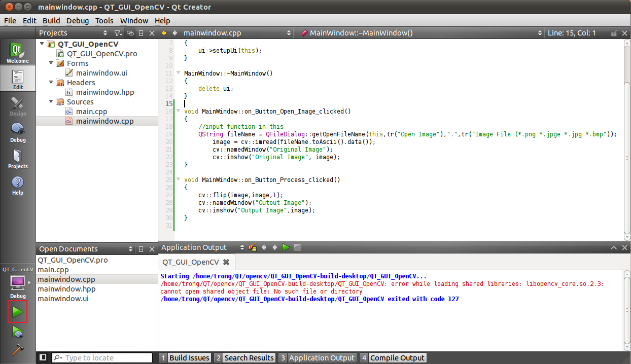Collapse the Headers folder
The width and height of the screenshot is (631, 364).
tap(51, 83)
